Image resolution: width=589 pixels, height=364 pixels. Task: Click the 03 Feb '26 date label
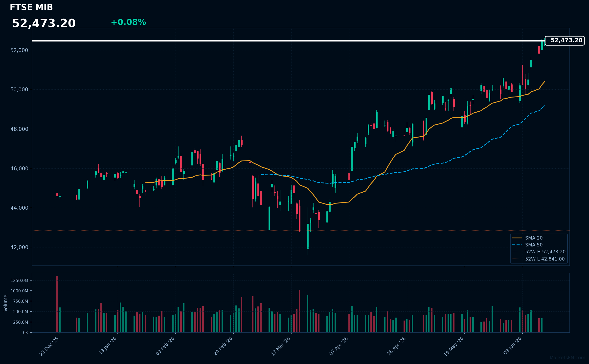[x=165, y=346]
